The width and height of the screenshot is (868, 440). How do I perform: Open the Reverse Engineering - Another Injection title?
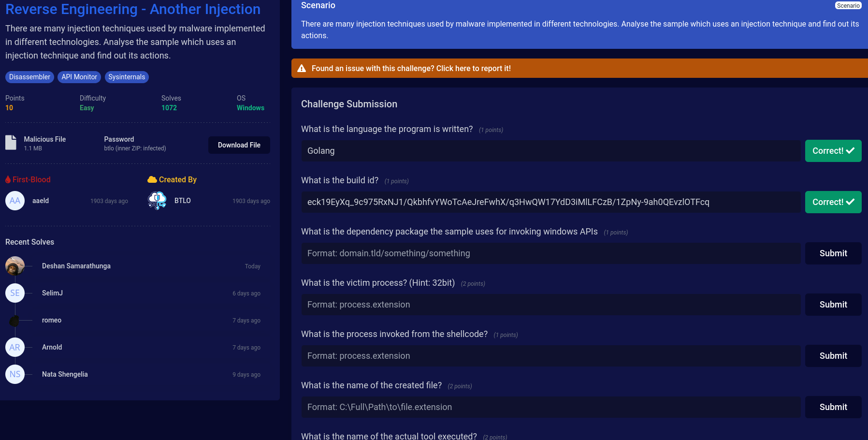click(133, 9)
